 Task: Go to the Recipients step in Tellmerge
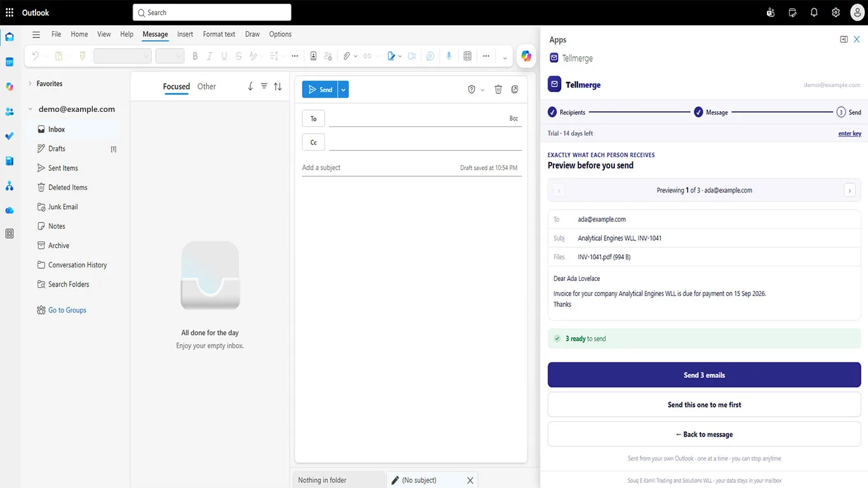tap(566, 112)
